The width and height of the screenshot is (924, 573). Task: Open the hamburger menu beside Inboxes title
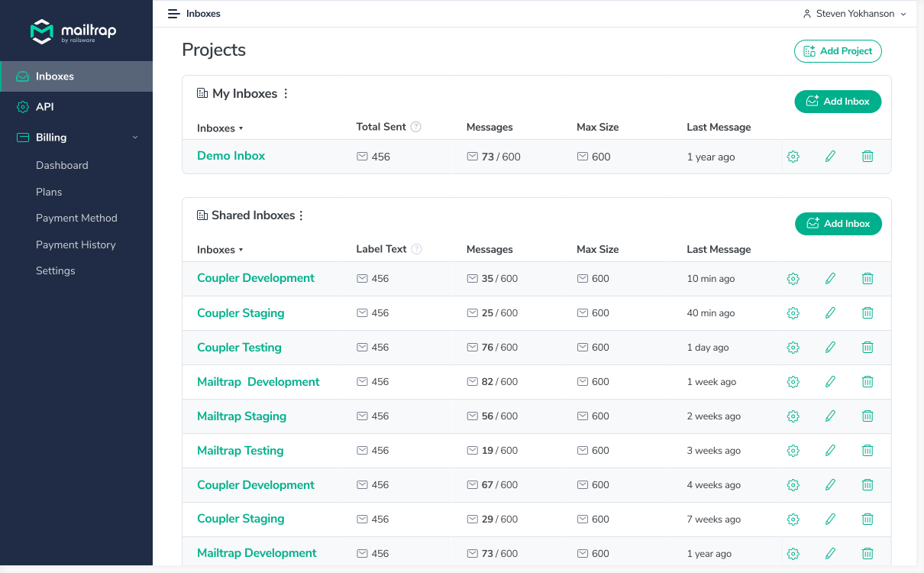coord(174,14)
